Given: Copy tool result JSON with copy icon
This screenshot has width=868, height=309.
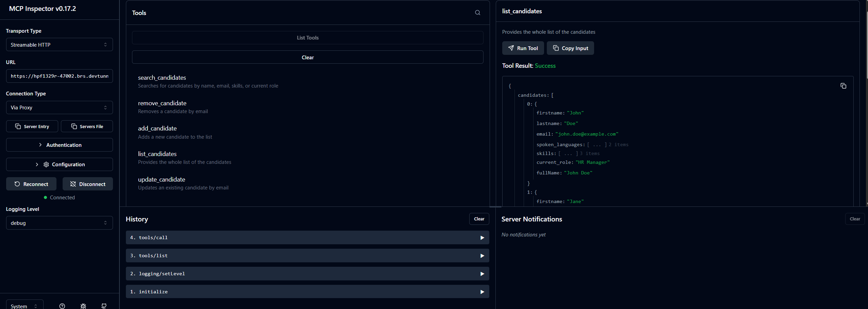Looking at the screenshot, I should pyautogui.click(x=843, y=86).
